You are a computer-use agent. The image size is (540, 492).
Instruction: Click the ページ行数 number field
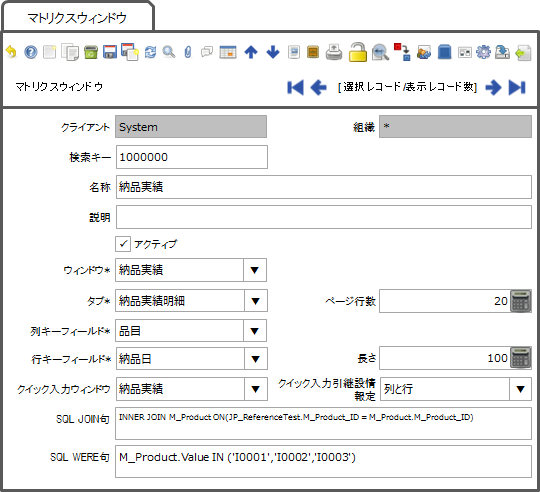(x=445, y=301)
